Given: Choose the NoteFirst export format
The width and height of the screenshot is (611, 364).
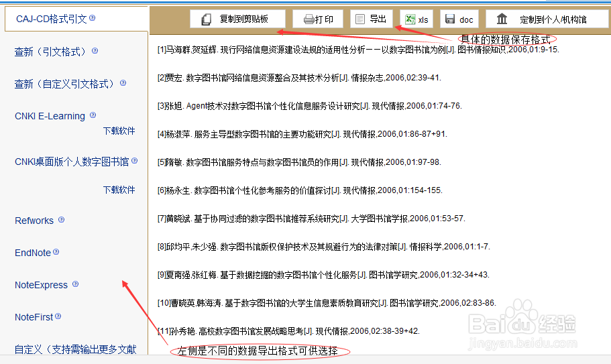Looking at the screenshot, I should [34, 317].
